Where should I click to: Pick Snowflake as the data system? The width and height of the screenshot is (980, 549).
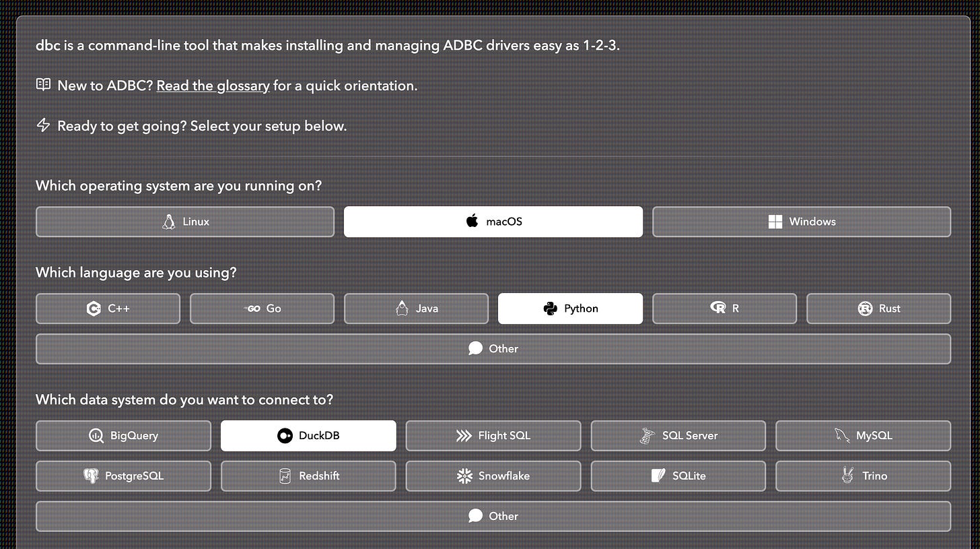pyautogui.click(x=493, y=476)
